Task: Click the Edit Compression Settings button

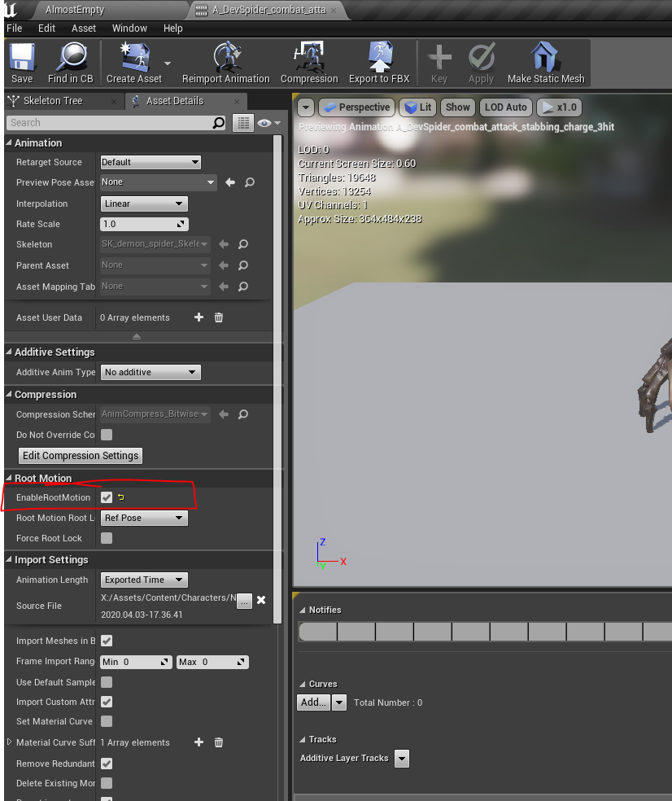Action: [x=81, y=456]
